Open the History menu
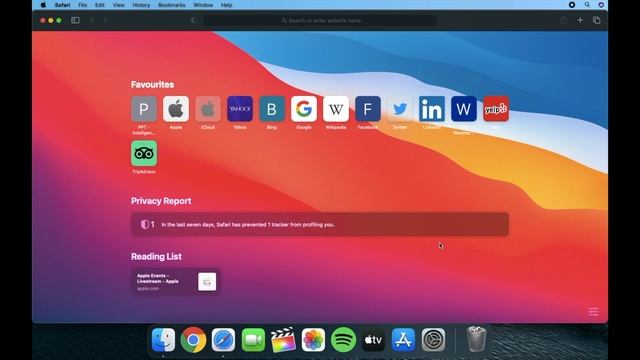640x360 pixels. click(x=141, y=5)
